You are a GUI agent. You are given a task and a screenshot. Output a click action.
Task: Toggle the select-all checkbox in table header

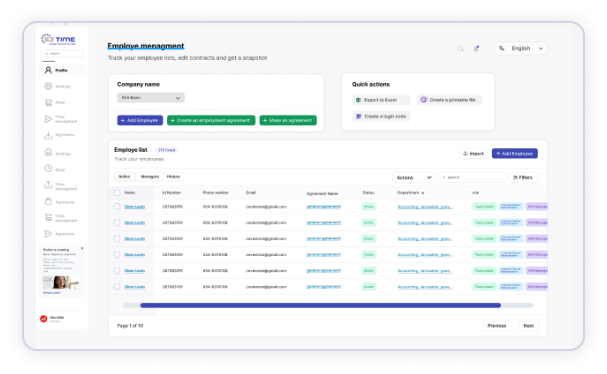[x=117, y=192]
